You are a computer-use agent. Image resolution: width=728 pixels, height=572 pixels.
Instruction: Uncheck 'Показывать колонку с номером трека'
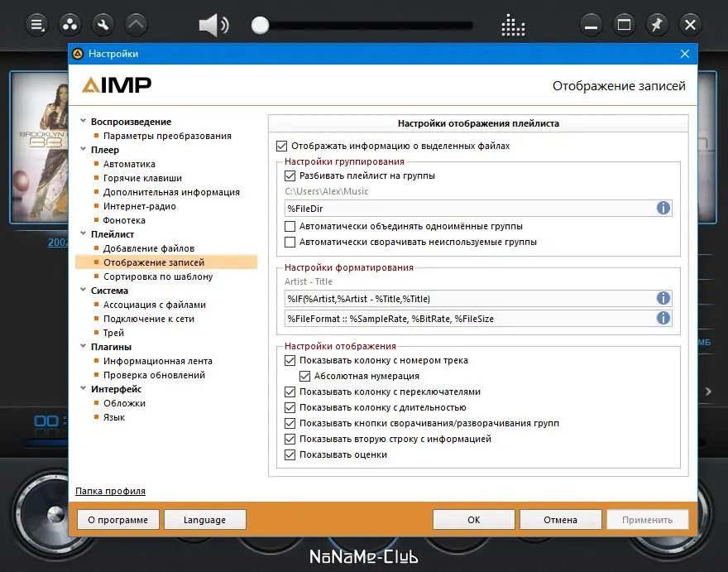click(290, 360)
